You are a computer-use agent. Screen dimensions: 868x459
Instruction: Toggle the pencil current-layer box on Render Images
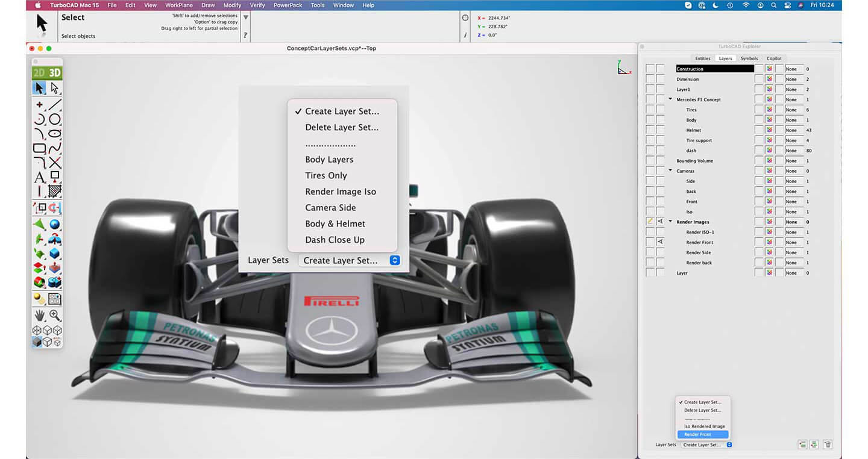[650, 222]
